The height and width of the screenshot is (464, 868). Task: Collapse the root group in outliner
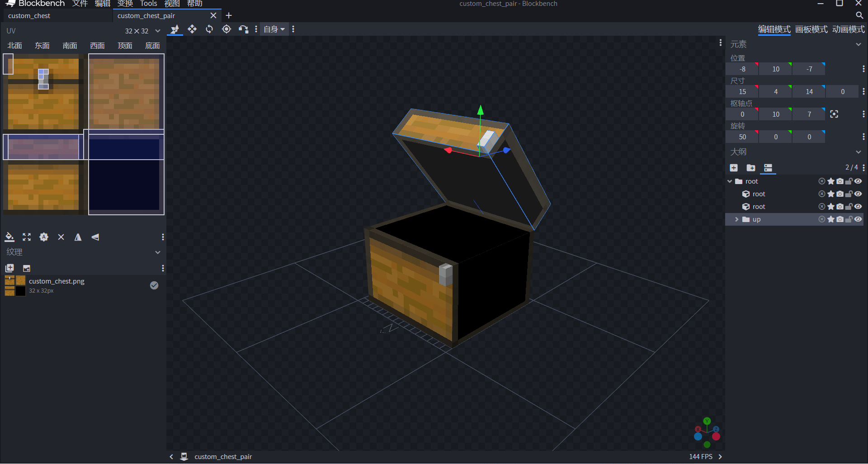pyautogui.click(x=730, y=181)
